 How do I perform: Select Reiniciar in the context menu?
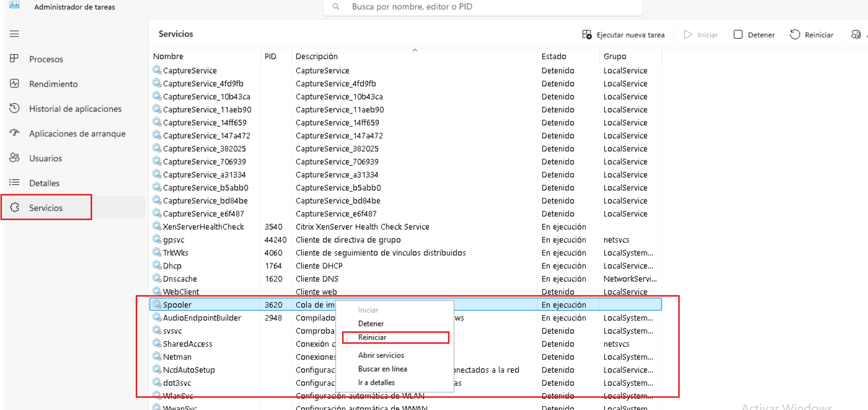372,337
